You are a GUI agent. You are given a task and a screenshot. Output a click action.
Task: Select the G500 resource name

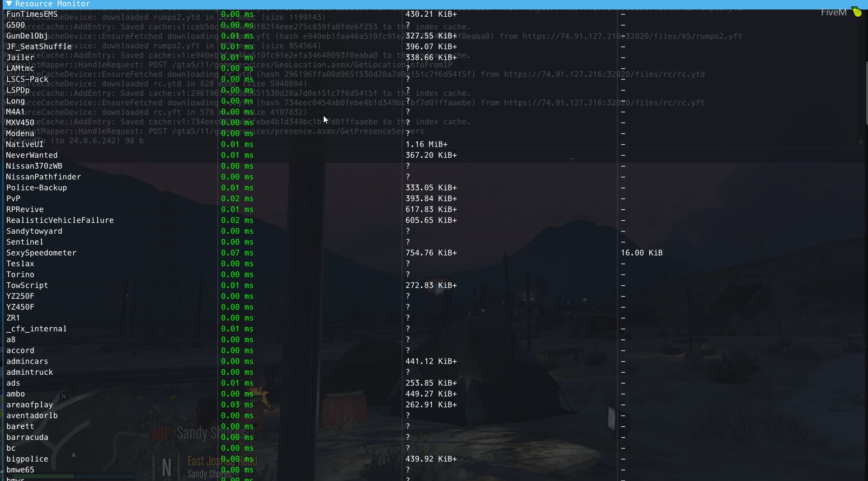[16, 25]
